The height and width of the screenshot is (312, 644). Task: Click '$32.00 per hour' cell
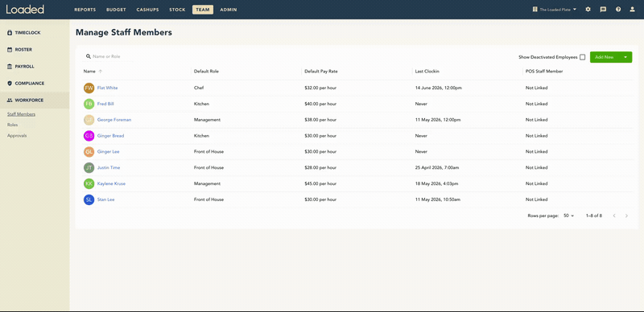tap(320, 88)
